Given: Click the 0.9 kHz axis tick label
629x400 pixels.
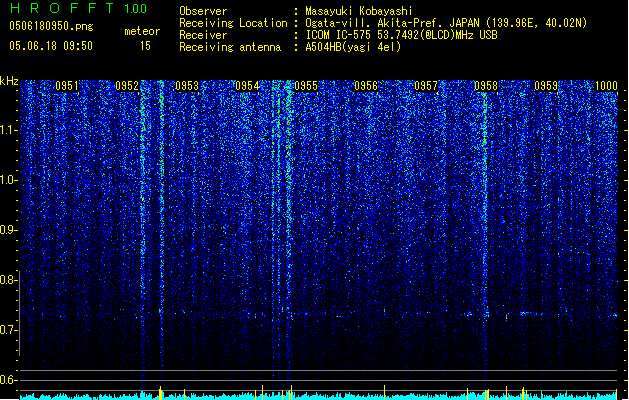Looking at the screenshot, I should [8, 230].
